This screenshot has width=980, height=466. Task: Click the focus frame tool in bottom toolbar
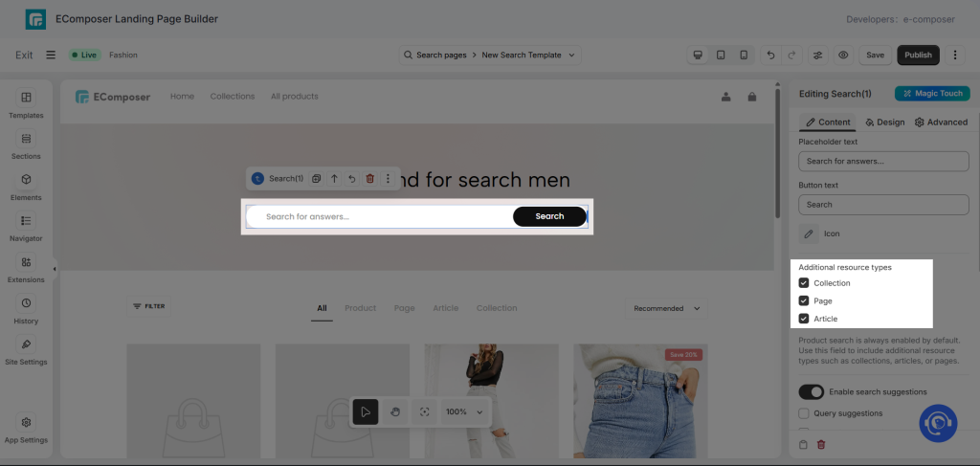424,411
